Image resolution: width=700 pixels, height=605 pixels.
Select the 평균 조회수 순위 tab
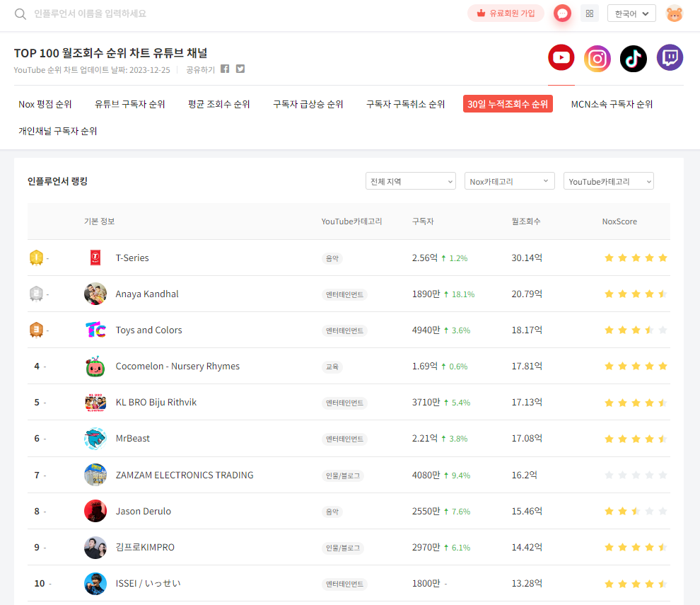click(x=218, y=104)
